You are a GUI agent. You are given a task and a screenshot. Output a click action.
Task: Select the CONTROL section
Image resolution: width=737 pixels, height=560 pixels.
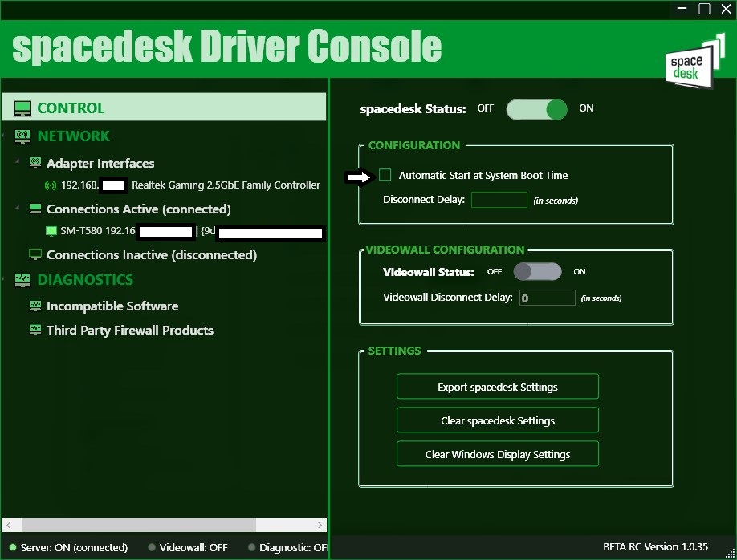click(164, 108)
